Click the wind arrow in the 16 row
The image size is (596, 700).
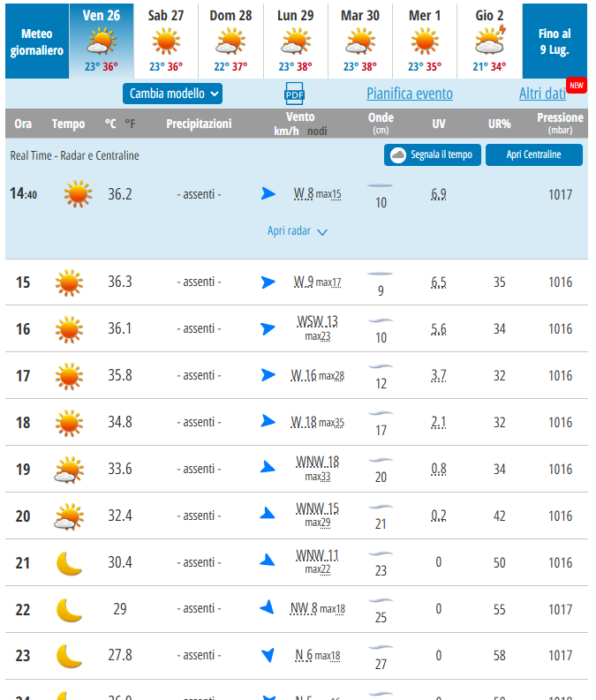pyautogui.click(x=268, y=329)
